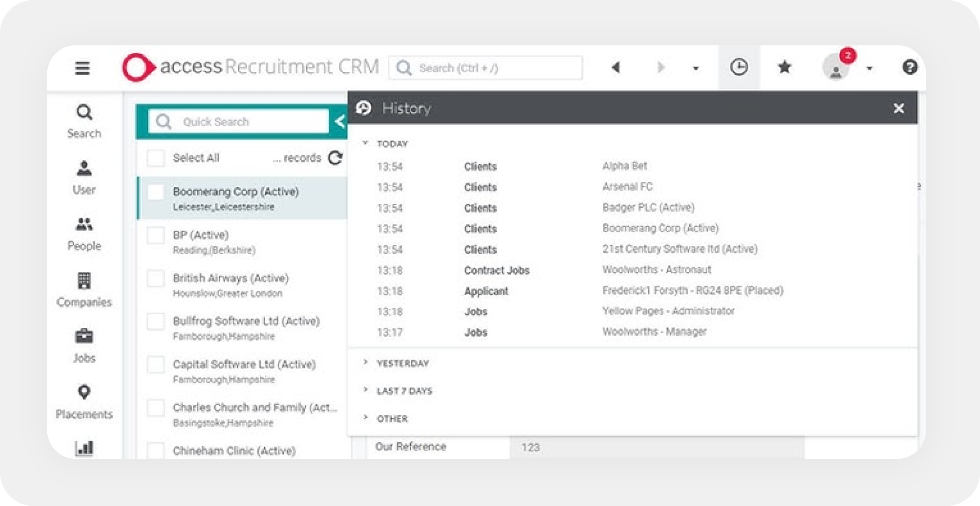Check the Select All checkbox

tap(156, 158)
